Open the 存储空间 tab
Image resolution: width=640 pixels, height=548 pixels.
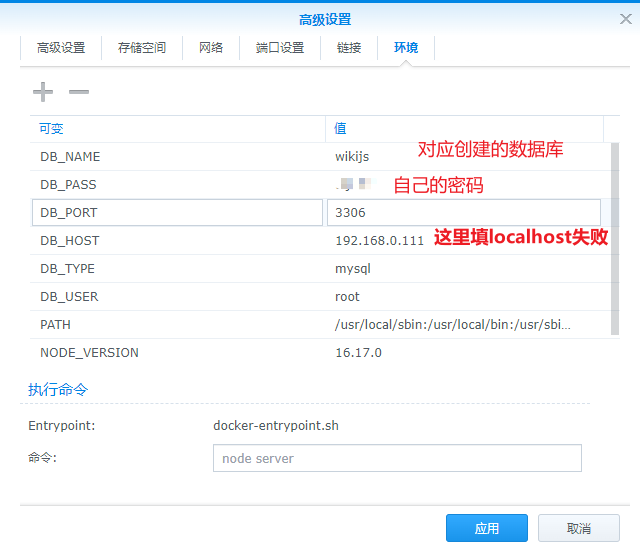(x=142, y=48)
